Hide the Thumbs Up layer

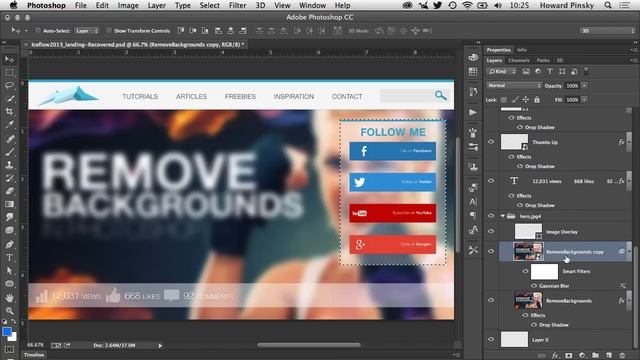[491, 142]
